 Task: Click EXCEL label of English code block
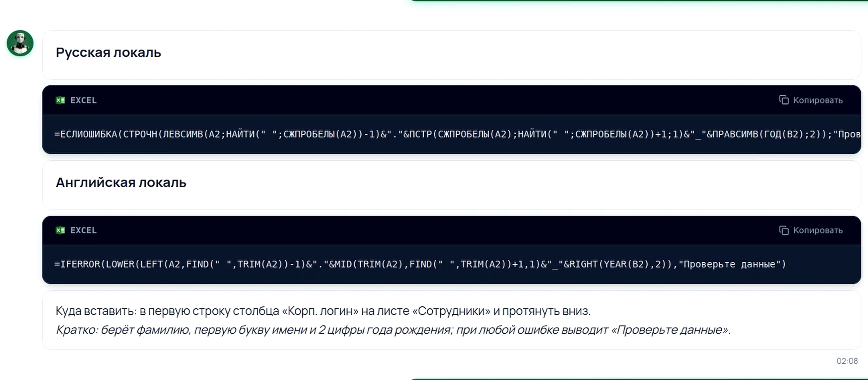point(83,230)
